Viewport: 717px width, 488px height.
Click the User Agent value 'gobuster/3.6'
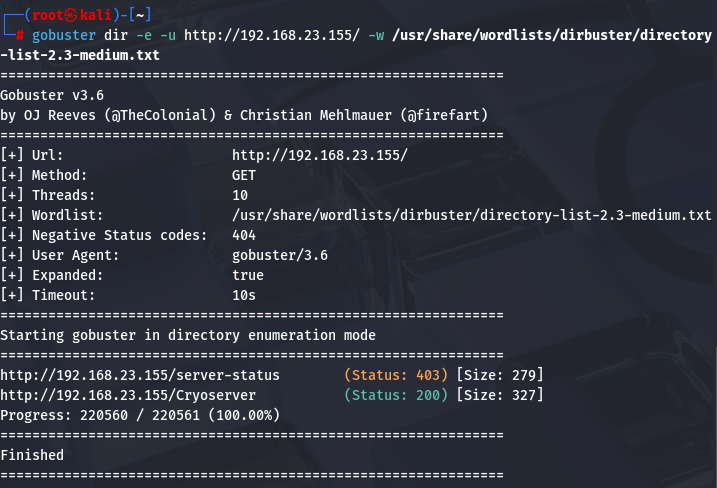[x=280, y=255]
